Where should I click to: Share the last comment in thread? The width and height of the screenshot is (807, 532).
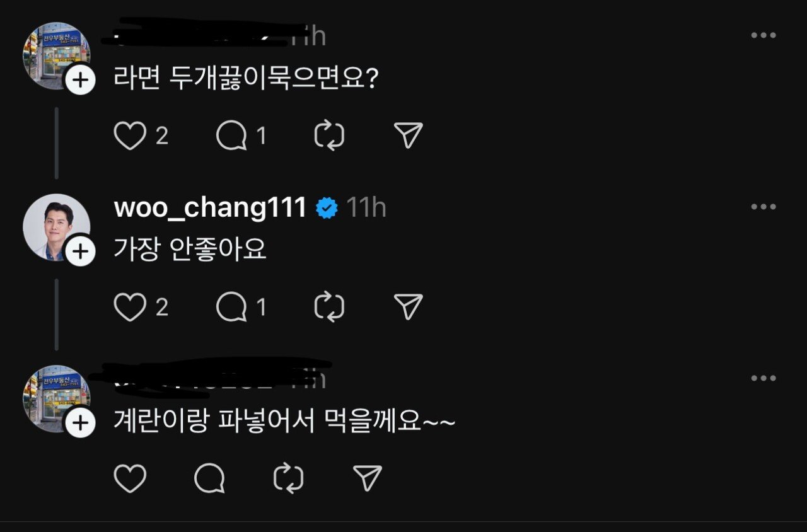368,478
